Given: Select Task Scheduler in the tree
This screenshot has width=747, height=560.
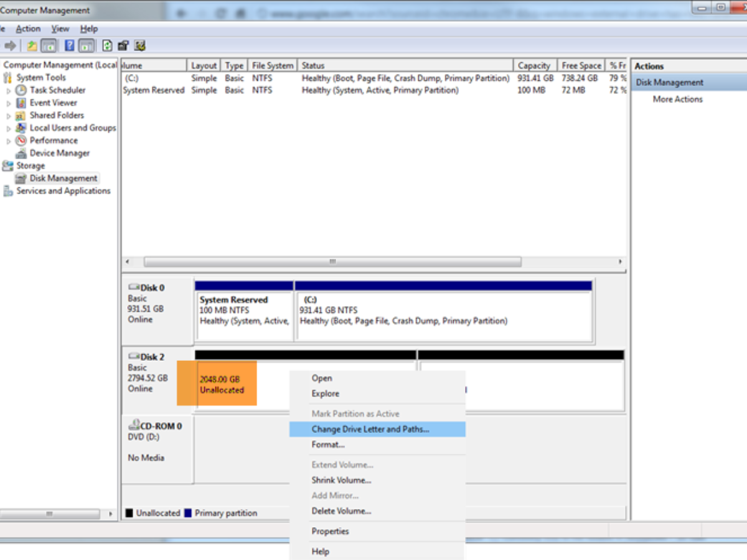Looking at the screenshot, I should [x=58, y=90].
